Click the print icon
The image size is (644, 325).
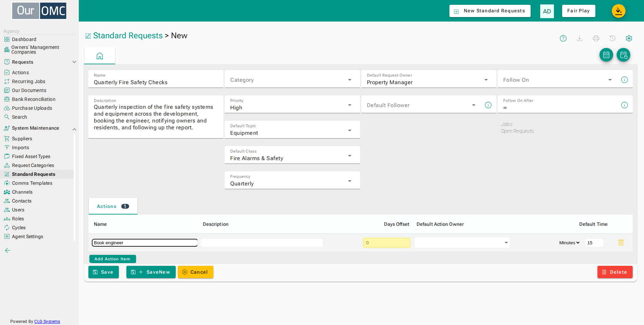click(596, 38)
